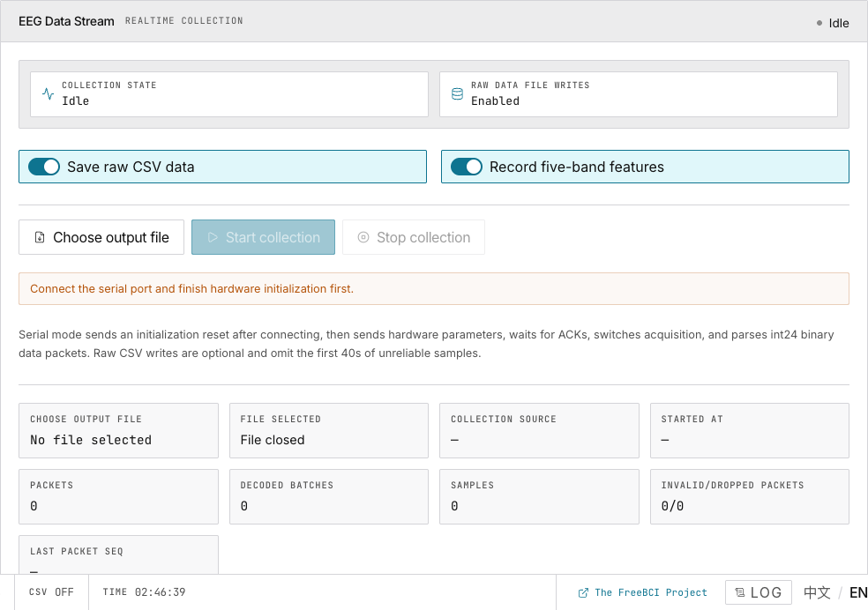Click the Invalid/Dropped Packets 0/0 value
The width and height of the screenshot is (868, 610).
click(x=672, y=506)
